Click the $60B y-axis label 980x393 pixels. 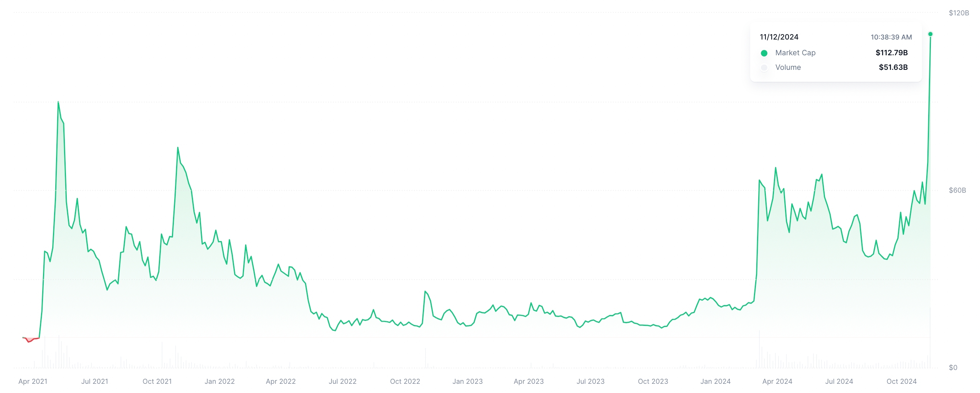point(957,190)
